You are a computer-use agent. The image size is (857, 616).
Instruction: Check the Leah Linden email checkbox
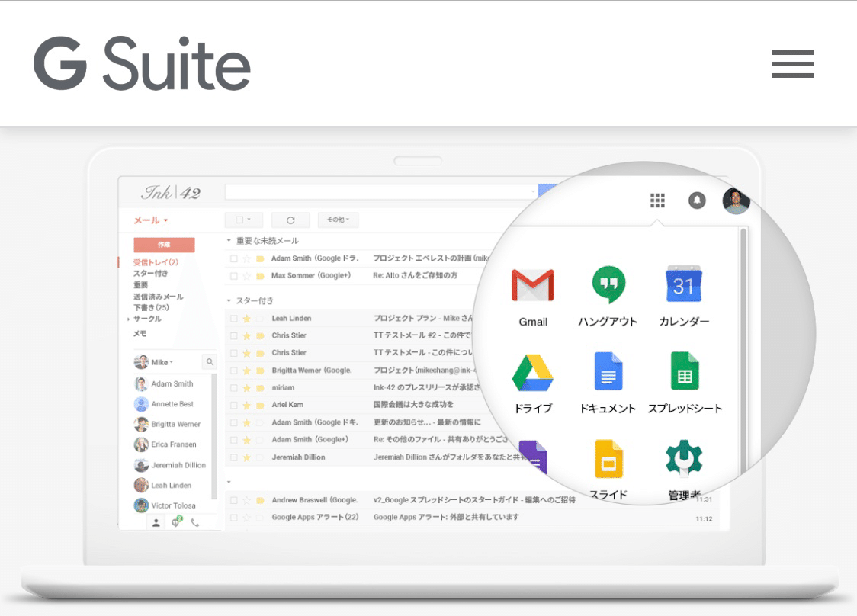(x=234, y=319)
